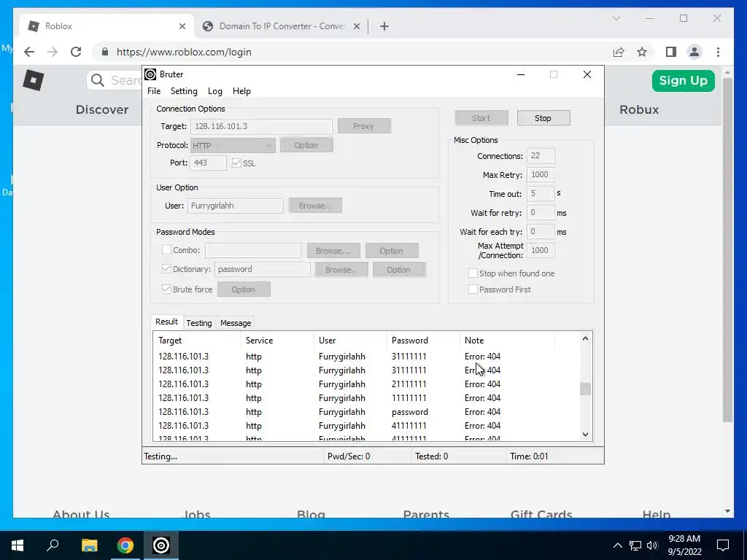Toggle the SSL checkbox
Screen dimensions: 747x560
tap(236, 163)
